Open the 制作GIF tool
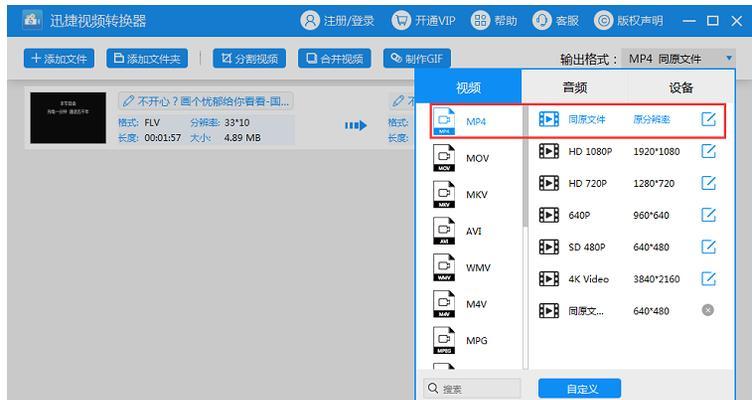752x400 pixels. [417, 59]
